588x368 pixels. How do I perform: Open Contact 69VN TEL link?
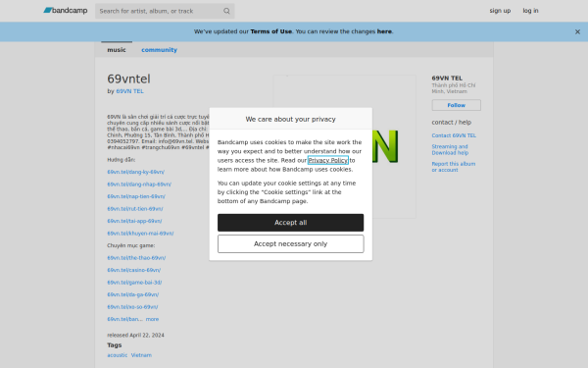pos(454,135)
